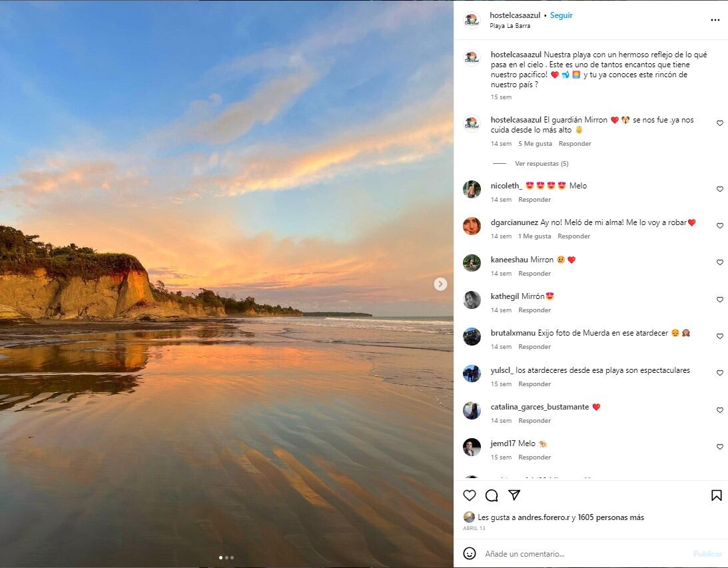Open emoji picker in comment box
The image size is (728, 568).
coord(470,553)
